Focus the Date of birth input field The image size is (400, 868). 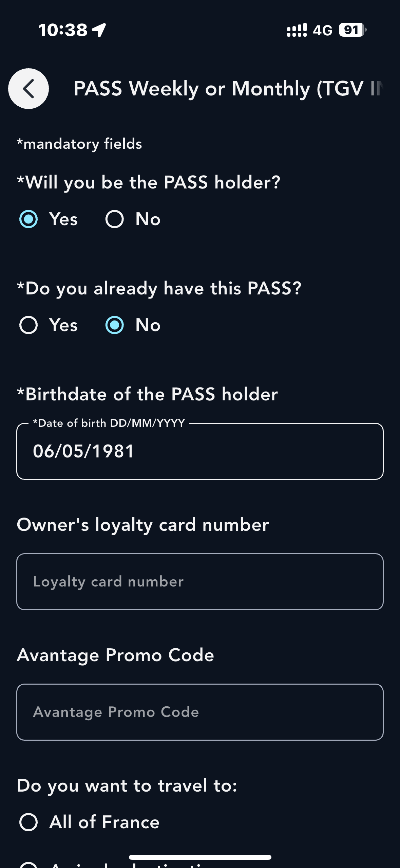(200, 451)
